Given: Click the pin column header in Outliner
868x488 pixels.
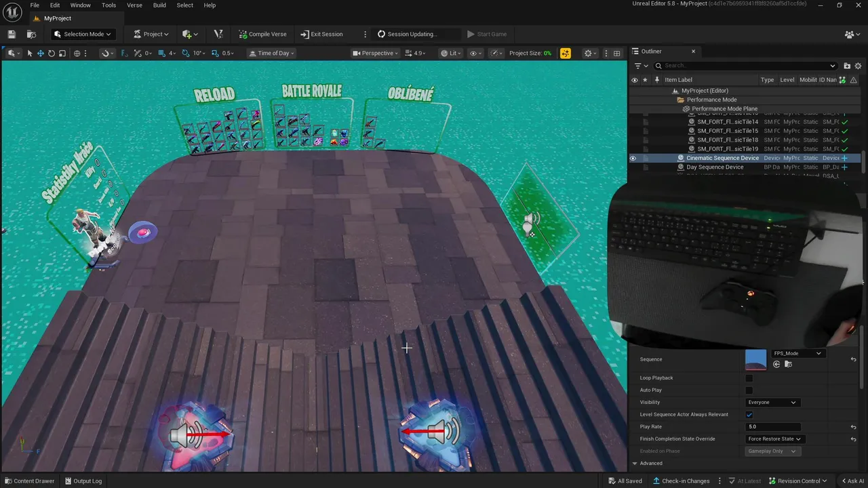Looking at the screenshot, I should (656, 79).
